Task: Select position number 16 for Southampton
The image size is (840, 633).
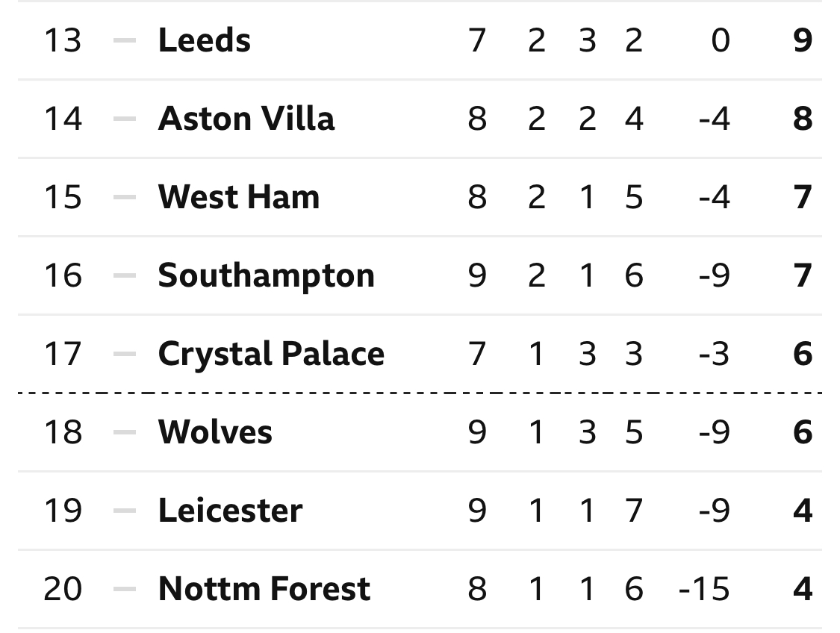Action: click(63, 275)
